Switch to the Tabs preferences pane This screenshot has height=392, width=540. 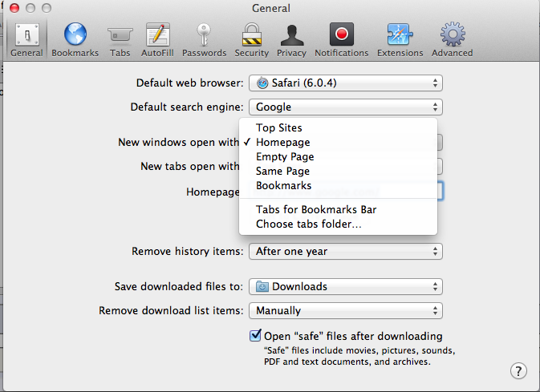pos(120,40)
